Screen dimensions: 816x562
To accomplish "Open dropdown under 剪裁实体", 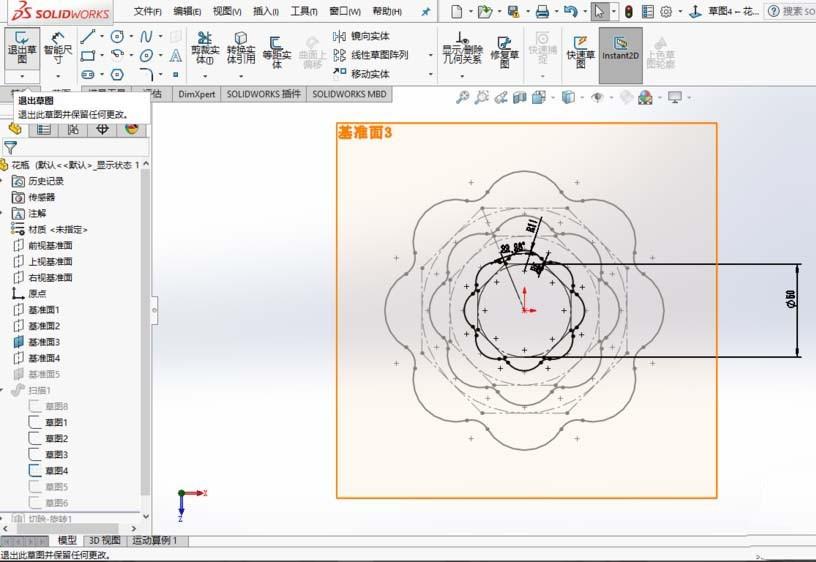I will point(205,76).
